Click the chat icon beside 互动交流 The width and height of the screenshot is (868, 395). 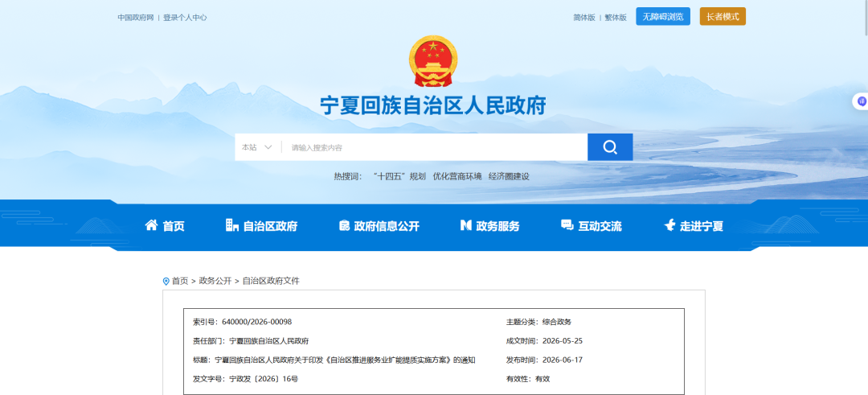tap(567, 225)
